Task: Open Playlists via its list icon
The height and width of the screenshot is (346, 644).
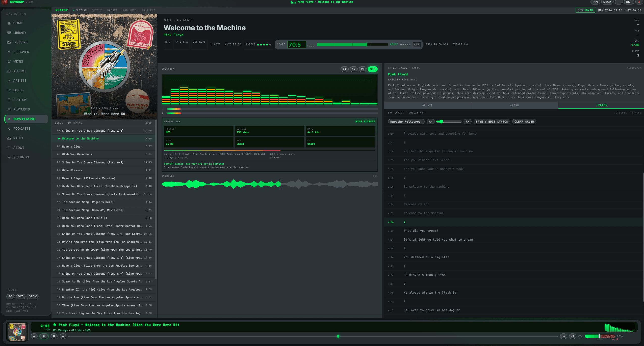Action: 9,109
